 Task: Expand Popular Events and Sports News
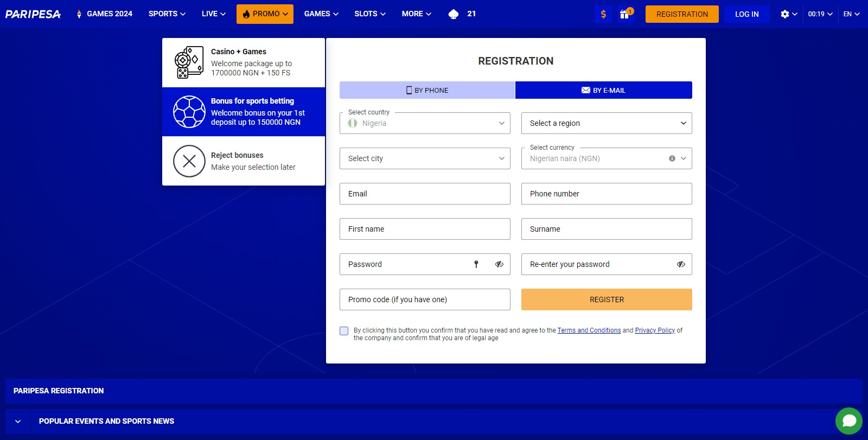(x=18, y=422)
